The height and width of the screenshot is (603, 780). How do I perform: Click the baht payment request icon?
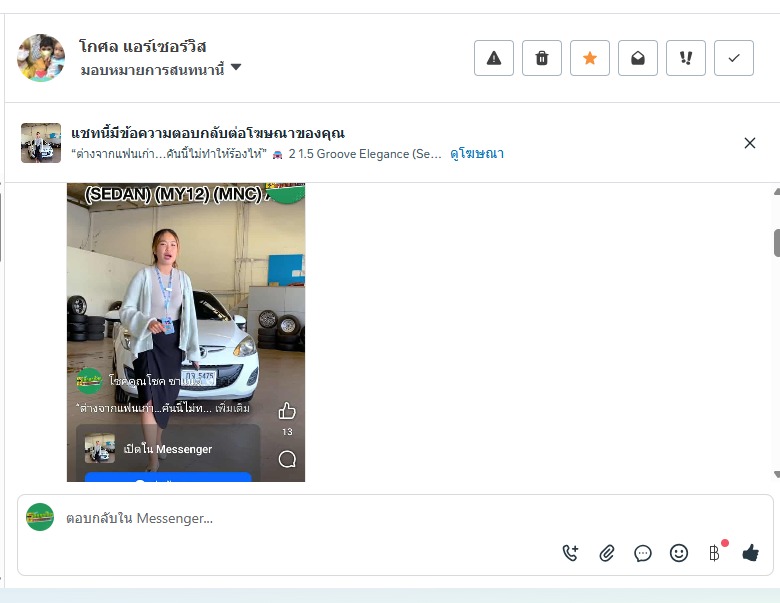[714, 553]
